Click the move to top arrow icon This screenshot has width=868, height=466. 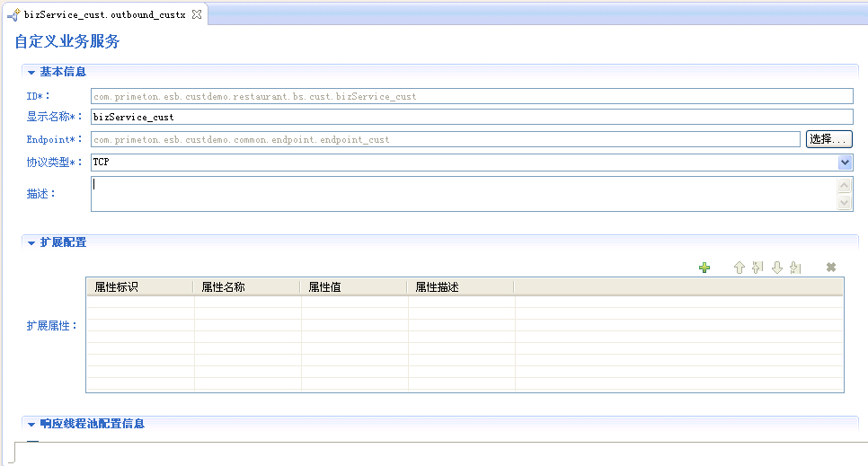pos(757,268)
